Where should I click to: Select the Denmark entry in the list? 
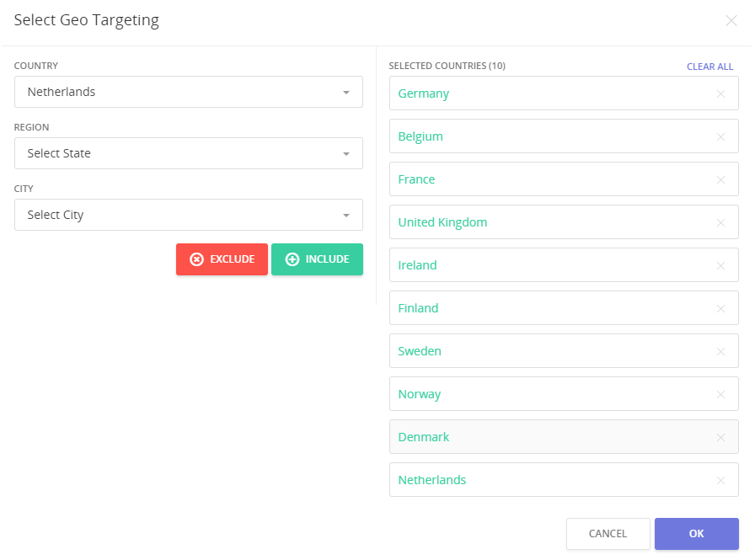506,437
